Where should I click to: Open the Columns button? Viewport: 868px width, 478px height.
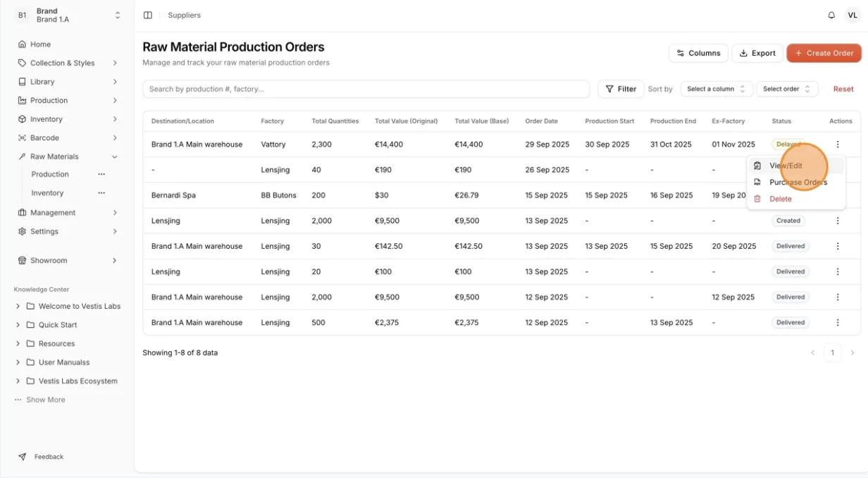point(698,53)
